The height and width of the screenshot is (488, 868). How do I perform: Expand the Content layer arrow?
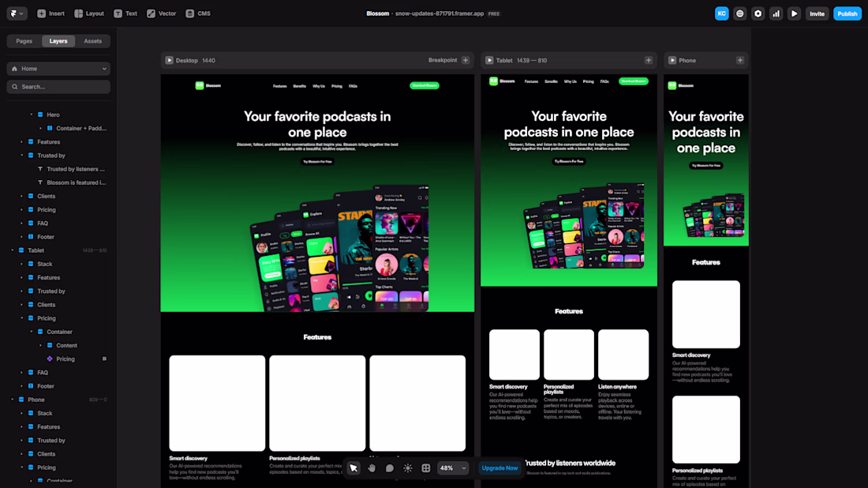pyautogui.click(x=40, y=345)
